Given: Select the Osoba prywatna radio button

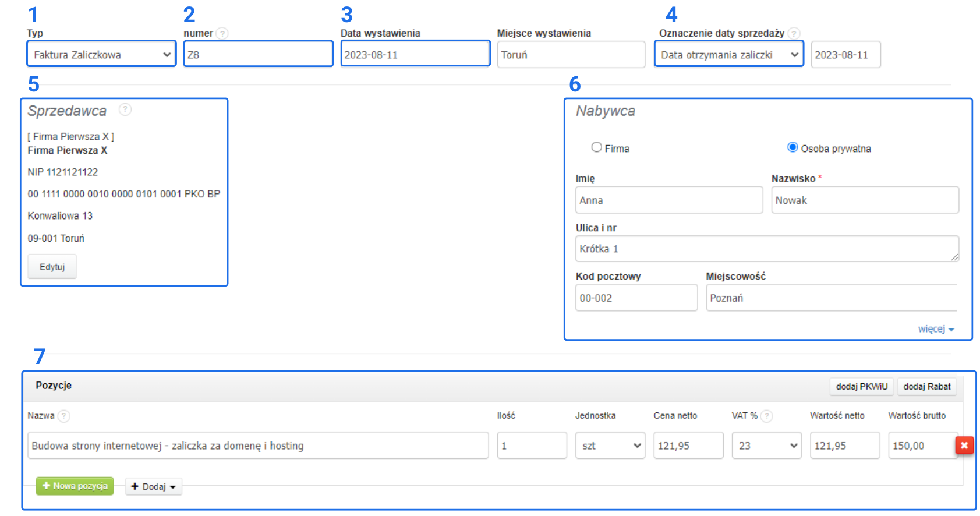Looking at the screenshot, I should click(793, 147).
